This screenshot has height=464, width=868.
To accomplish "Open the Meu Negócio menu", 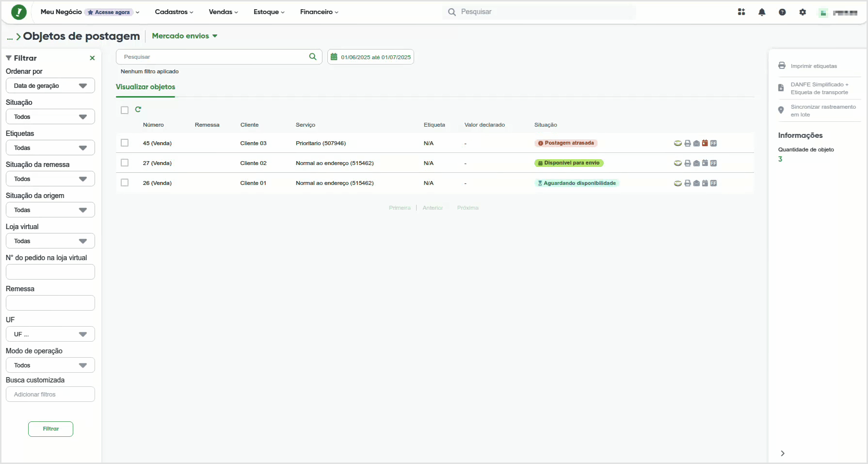I will tap(61, 12).
